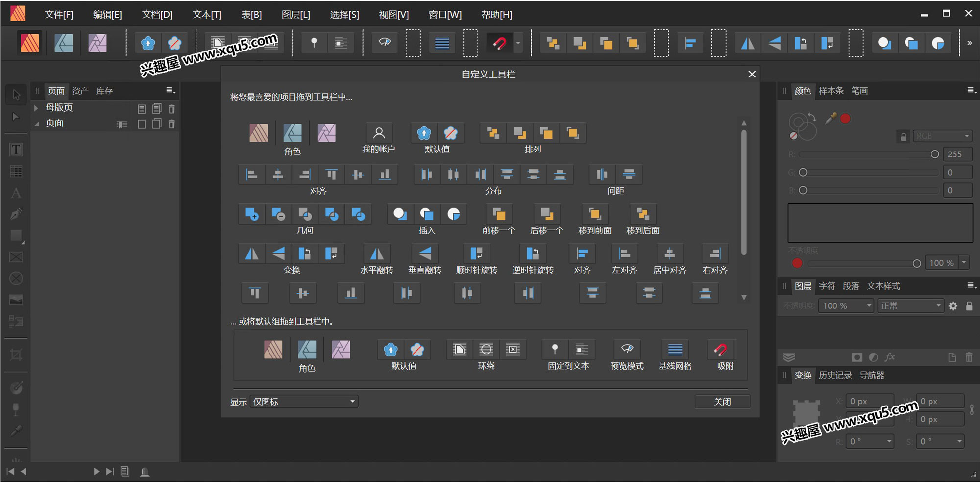
Task: Toggle the layer lock icon in the Layers panel
Action: [x=969, y=306]
